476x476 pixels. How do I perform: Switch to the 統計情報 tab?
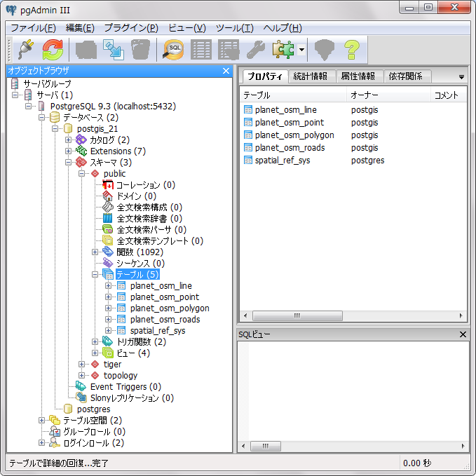coord(311,76)
